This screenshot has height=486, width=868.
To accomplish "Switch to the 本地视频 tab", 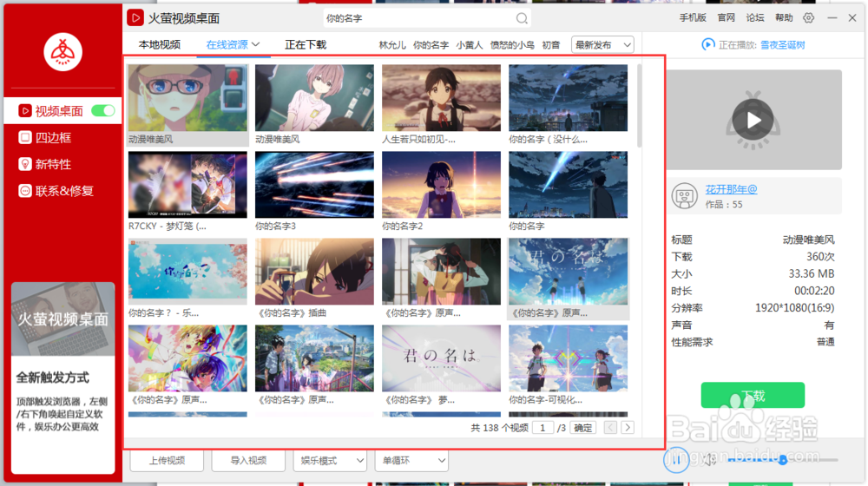I will (x=160, y=45).
